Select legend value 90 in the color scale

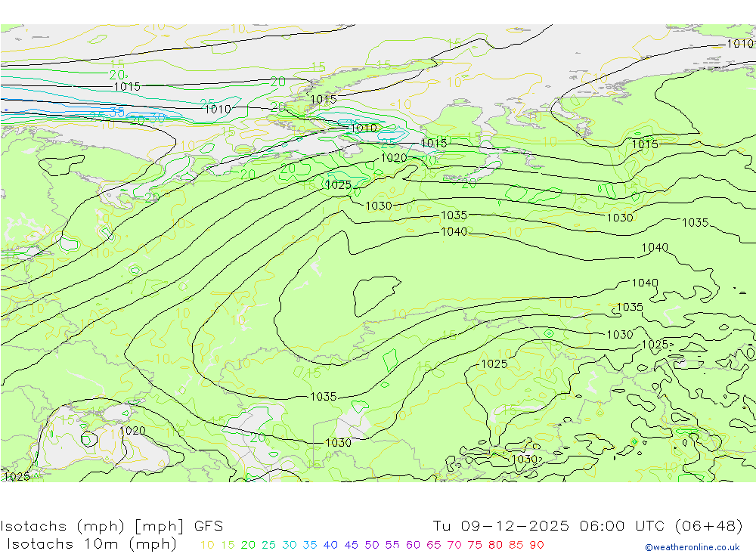tap(537, 545)
